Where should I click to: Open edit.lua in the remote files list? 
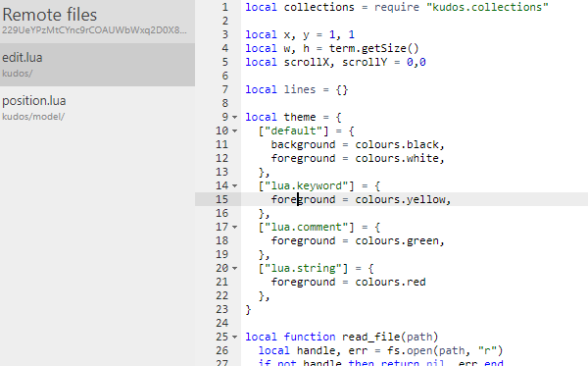97,65
